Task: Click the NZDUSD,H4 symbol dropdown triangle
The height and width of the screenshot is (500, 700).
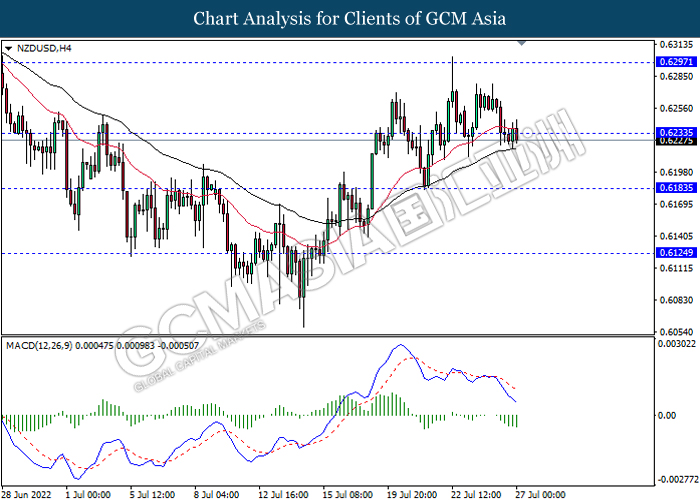Action: click(8, 48)
